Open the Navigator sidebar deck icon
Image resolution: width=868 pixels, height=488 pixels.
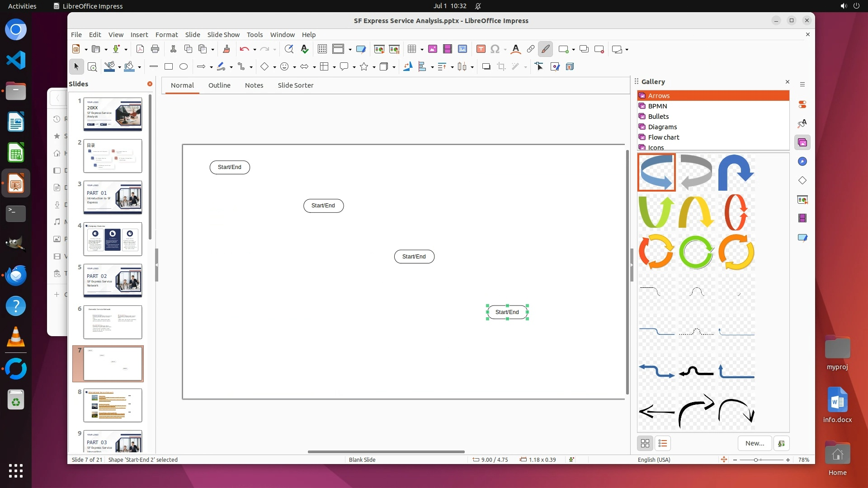[x=802, y=162]
